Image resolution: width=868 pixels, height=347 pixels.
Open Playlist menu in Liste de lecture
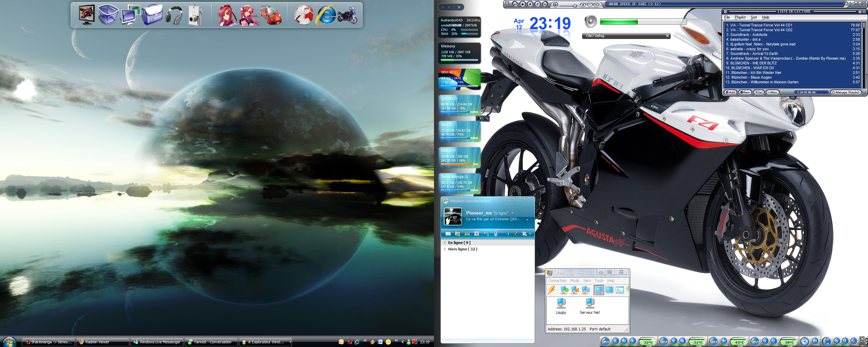740,17
